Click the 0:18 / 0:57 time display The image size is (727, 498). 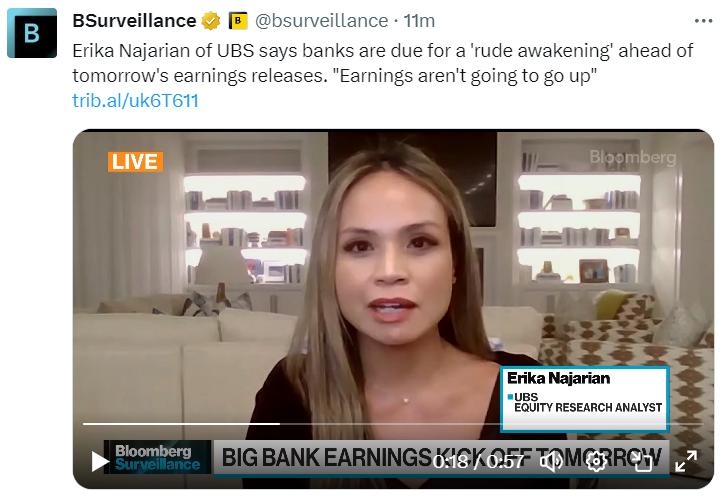[478, 461]
